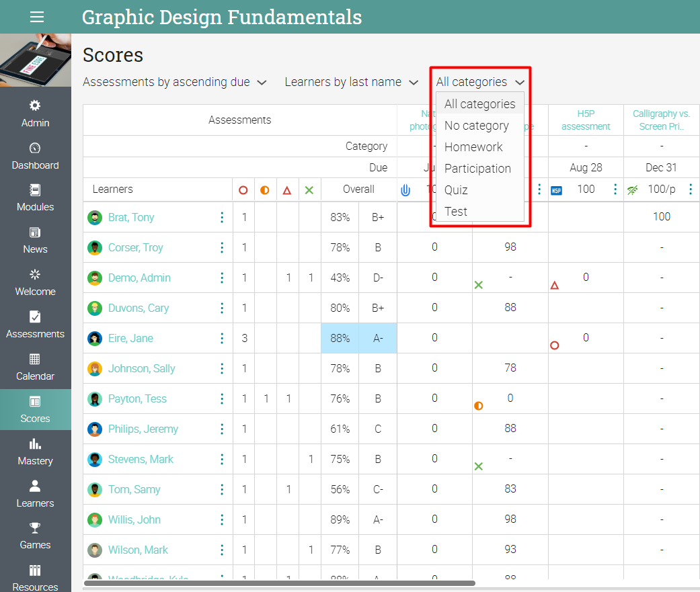Go to Assessments in the sidebar

(x=35, y=325)
